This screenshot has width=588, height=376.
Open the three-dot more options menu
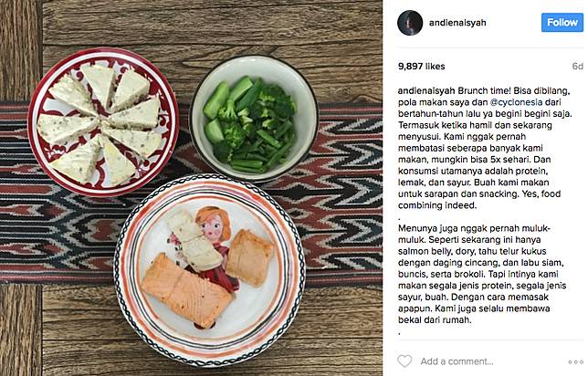575,361
